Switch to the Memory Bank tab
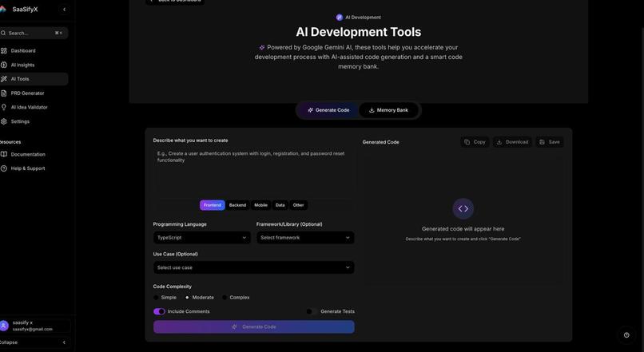 pos(388,110)
